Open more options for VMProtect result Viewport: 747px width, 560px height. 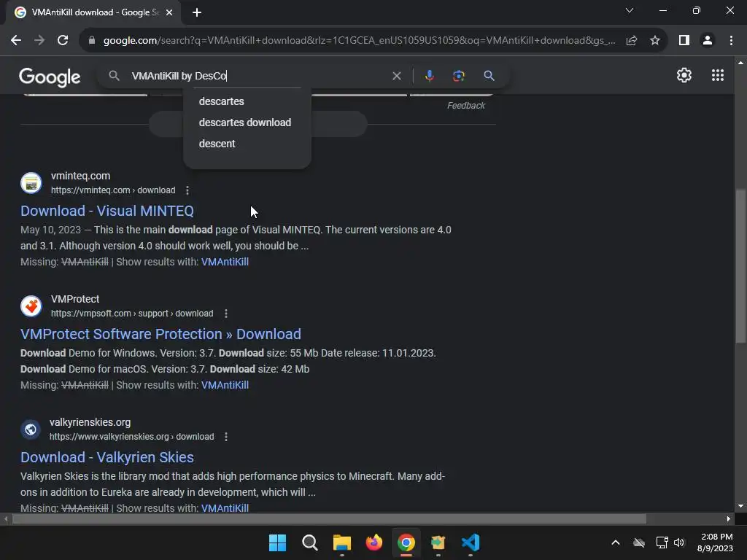coord(226,314)
